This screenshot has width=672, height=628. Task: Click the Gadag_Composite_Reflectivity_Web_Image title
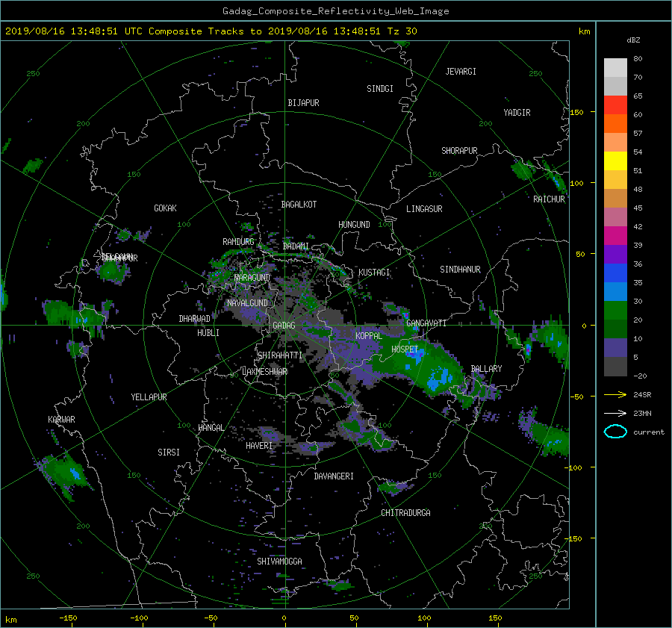pyautogui.click(x=335, y=11)
